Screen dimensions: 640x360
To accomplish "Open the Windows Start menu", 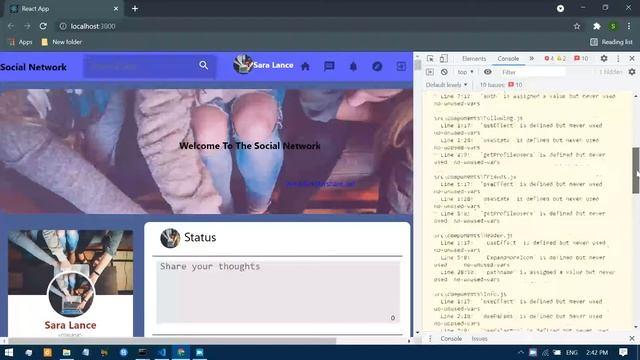I will tap(9, 352).
